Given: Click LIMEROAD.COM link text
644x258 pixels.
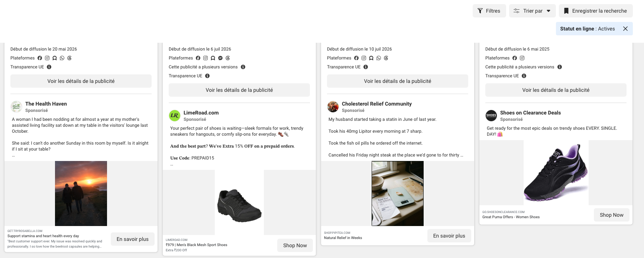Looking at the screenshot, I should (177, 240).
